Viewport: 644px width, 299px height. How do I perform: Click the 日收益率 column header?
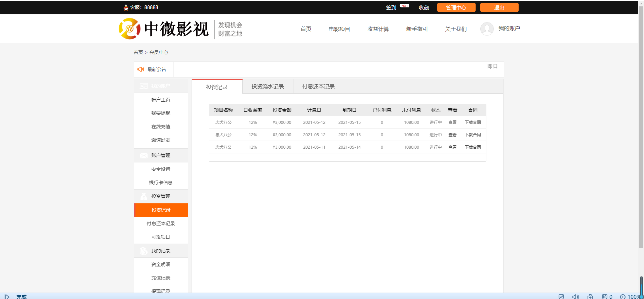click(x=253, y=110)
